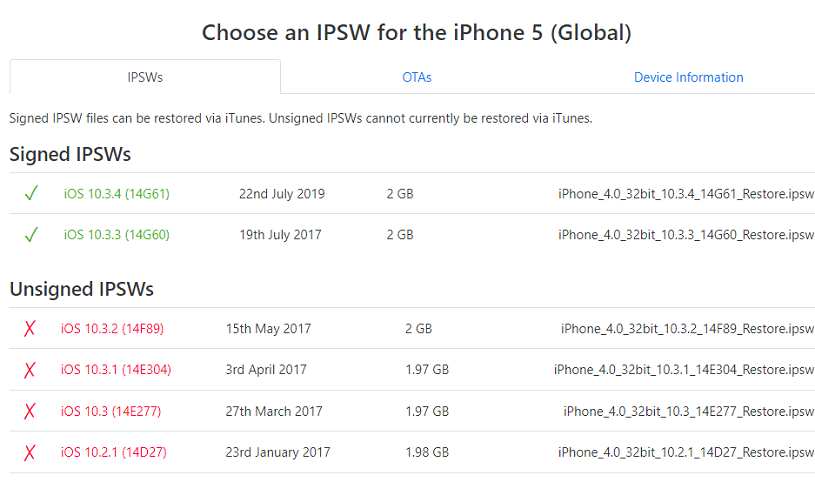This screenshot has width=815, height=482.
Task: Open the Device Information tab
Action: click(689, 77)
